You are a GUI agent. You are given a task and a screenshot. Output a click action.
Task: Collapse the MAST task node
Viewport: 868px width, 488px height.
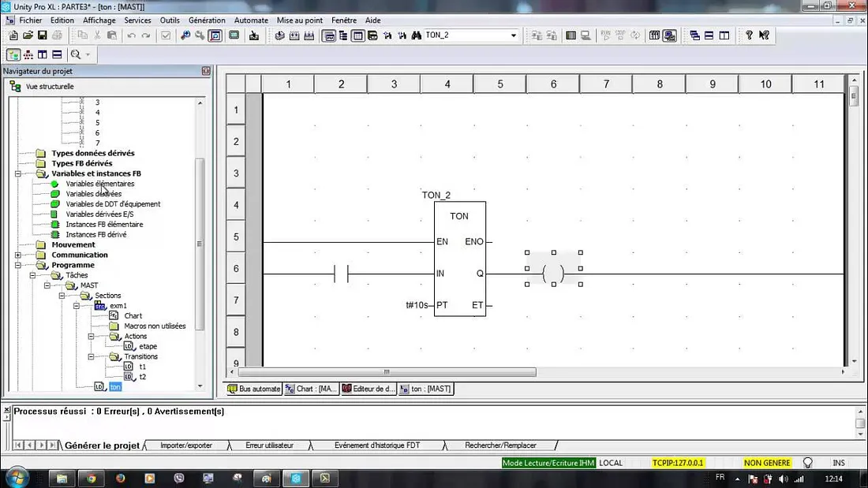47,285
